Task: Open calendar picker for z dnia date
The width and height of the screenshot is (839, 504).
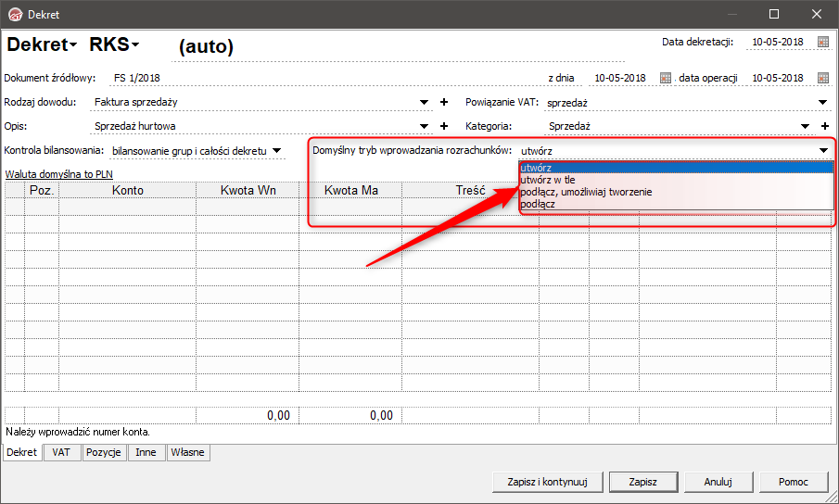Action: click(x=665, y=78)
